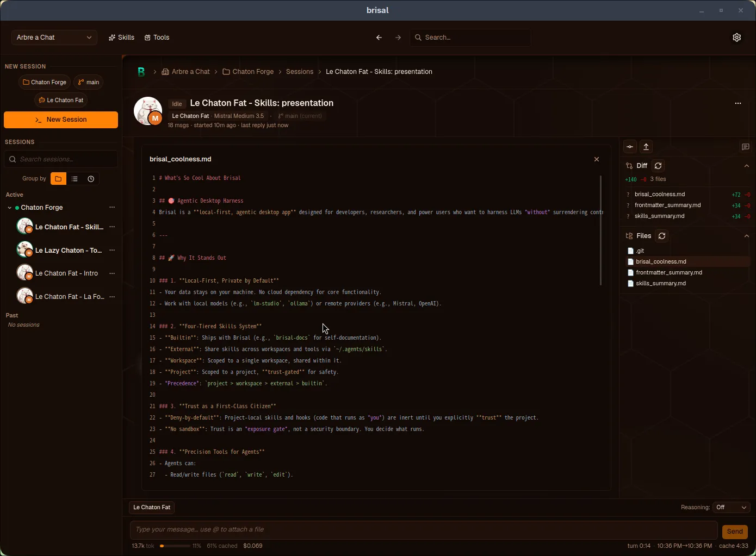Select frontmatter_summary.md in Files list
This screenshot has width=756, height=556.
point(687,272)
